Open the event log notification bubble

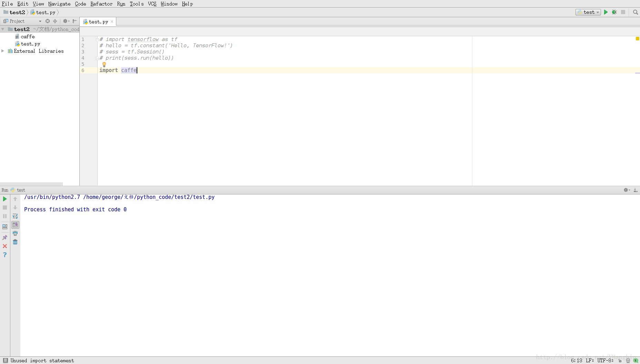pyautogui.click(x=636, y=361)
